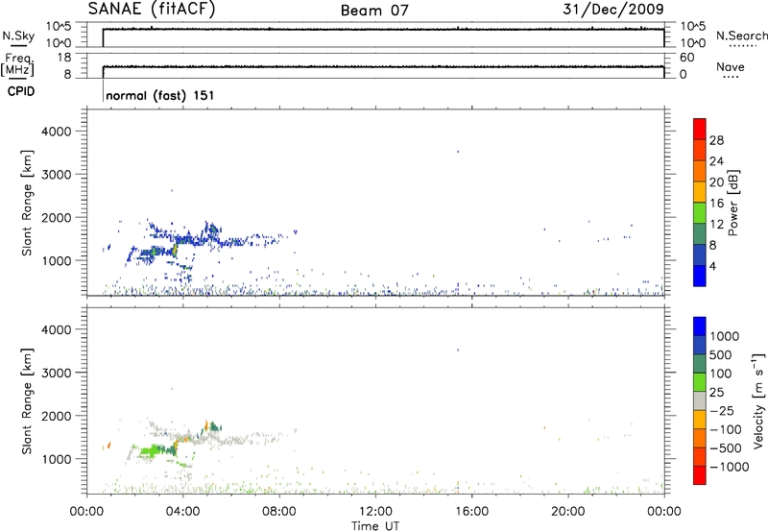Click the Slant Range label on power panel
The width and height of the screenshot is (768, 532).
coord(27,203)
